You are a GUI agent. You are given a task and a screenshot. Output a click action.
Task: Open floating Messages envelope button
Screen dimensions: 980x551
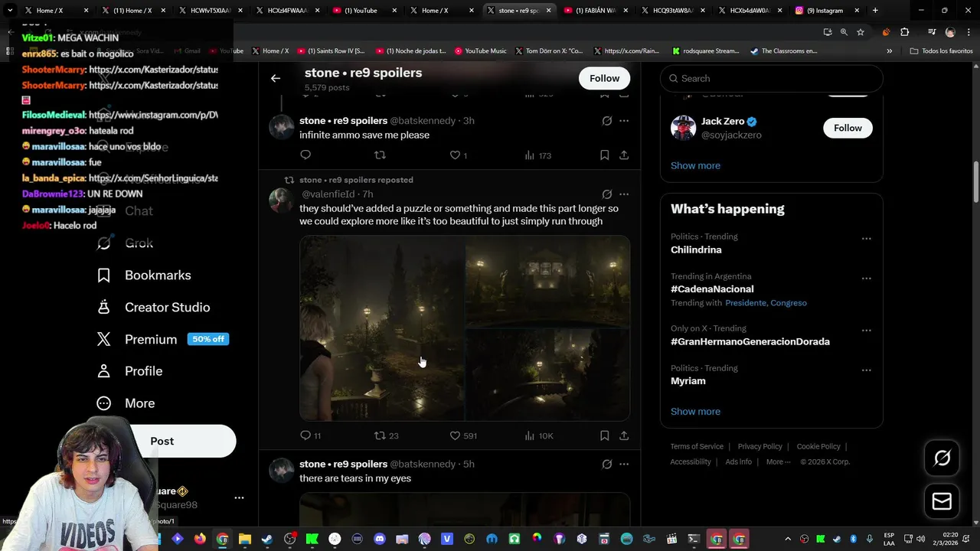coord(942,501)
